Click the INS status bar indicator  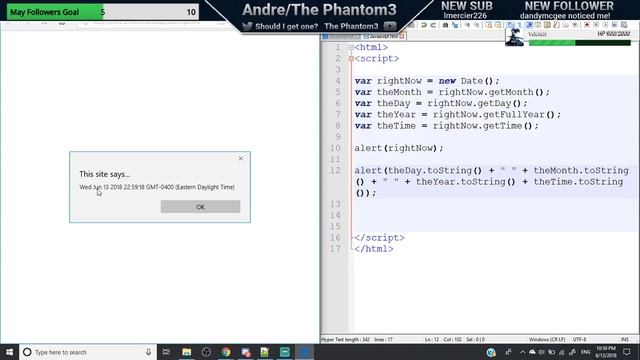624,339
